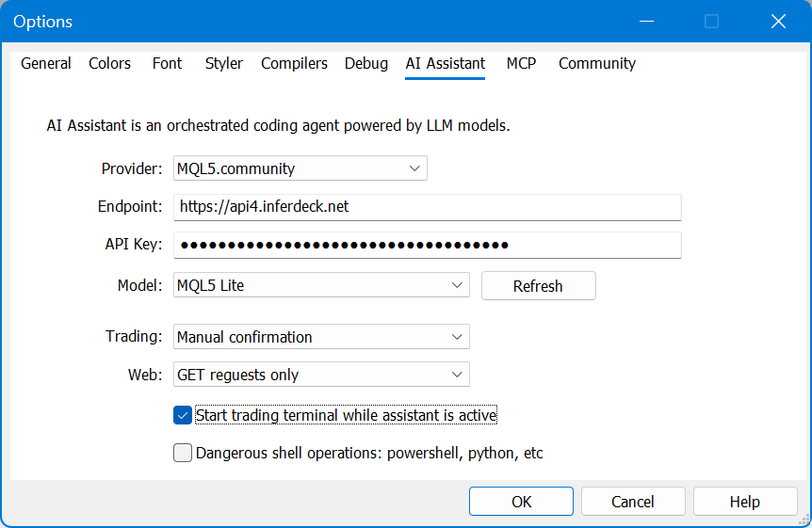Image resolution: width=812 pixels, height=528 pixels.
Task: Uncheck Start trading terminal while assistant active
Action: 183,415
